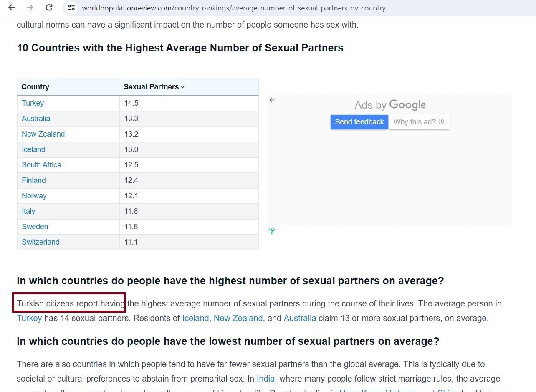Open the South Africa table link
This screenshot has height=392, width=536.
[x=41, y=165]
